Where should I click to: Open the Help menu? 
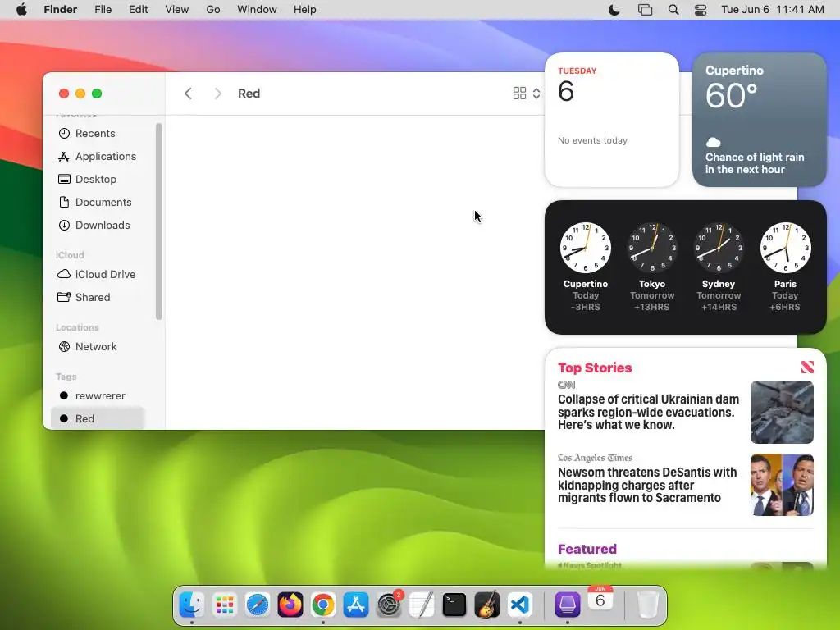pos(305,10)
